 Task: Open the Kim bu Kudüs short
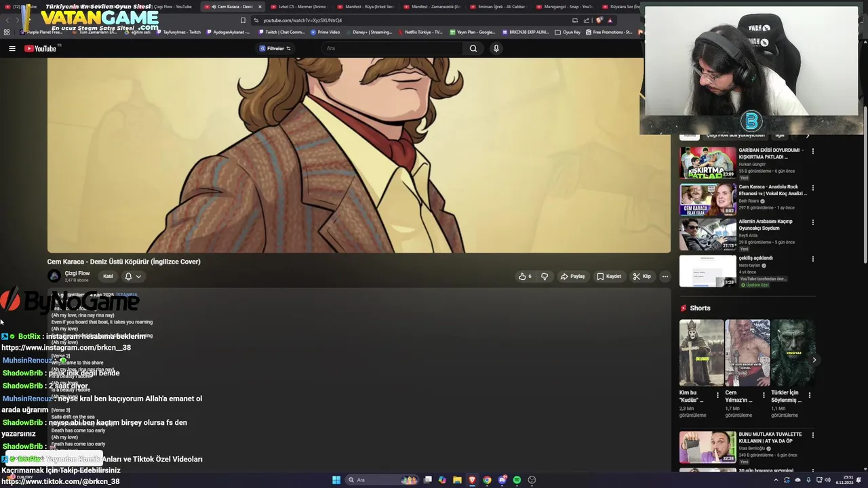(x=702, y=352)
